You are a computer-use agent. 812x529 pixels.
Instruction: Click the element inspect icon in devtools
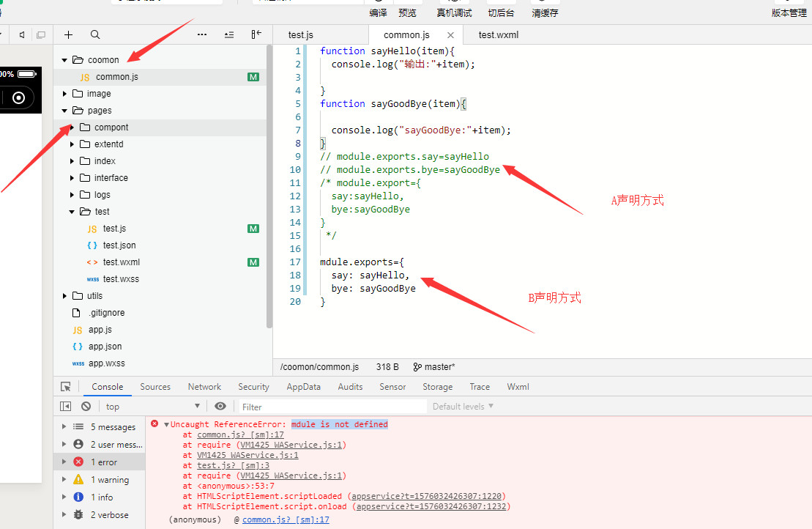pyautogui.click(x=66, y=387)
